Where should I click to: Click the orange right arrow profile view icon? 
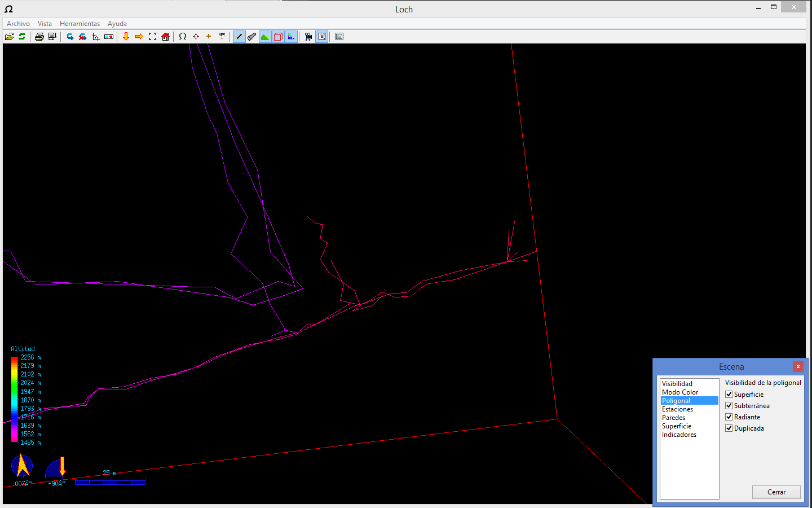[x=139, y=37]
